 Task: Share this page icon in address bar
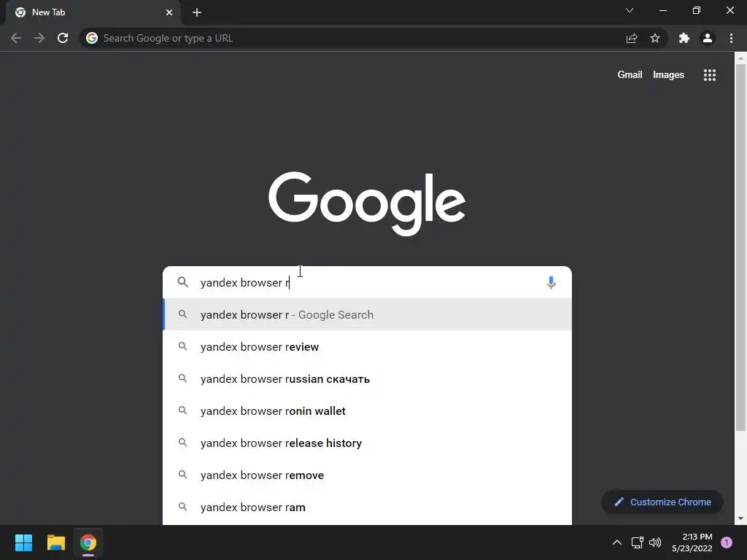[x=632, y=38]
